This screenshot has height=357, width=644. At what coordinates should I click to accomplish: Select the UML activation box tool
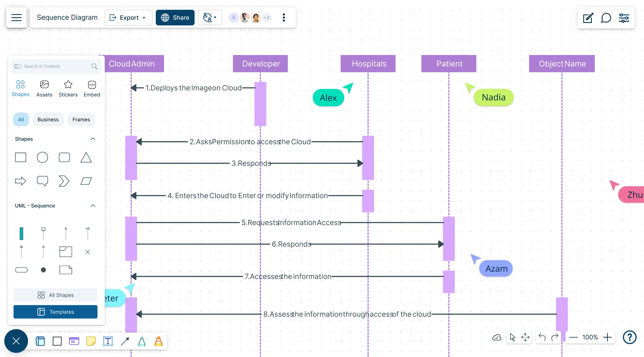(x=21, y=233)
